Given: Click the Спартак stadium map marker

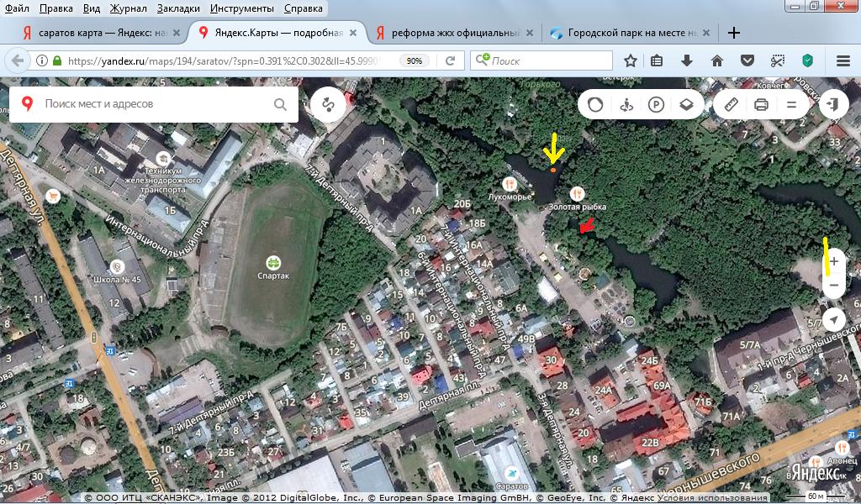Looking at the screenshot, I should pos(272,262).
